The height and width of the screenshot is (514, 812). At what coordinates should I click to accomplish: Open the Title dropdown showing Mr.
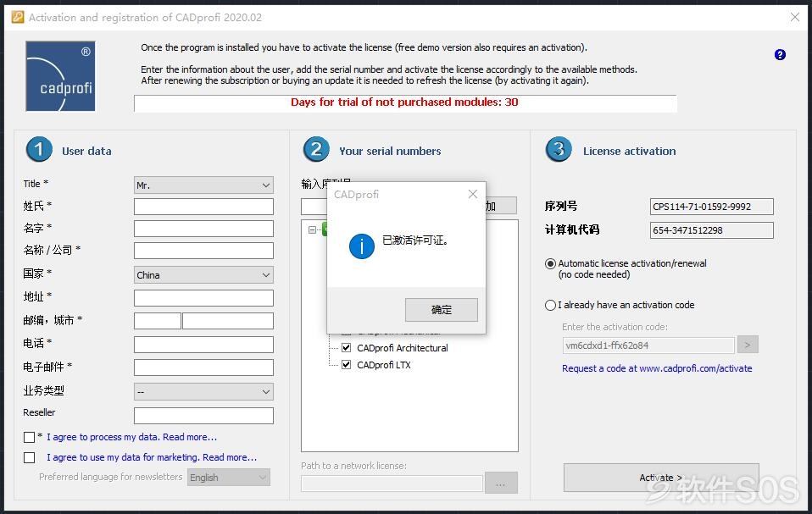203,185
